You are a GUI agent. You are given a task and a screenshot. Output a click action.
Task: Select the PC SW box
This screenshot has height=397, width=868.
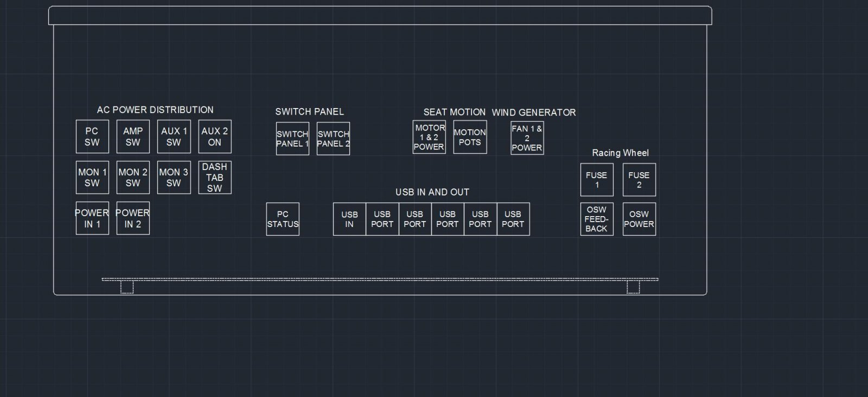pos(92,136)
